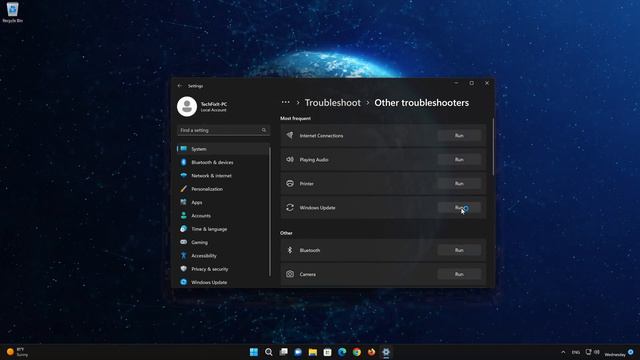Viewport: 640px width, 360px height.
Task: Launch Google Chrome from taskbar
Action: click(x=357, y=352)
